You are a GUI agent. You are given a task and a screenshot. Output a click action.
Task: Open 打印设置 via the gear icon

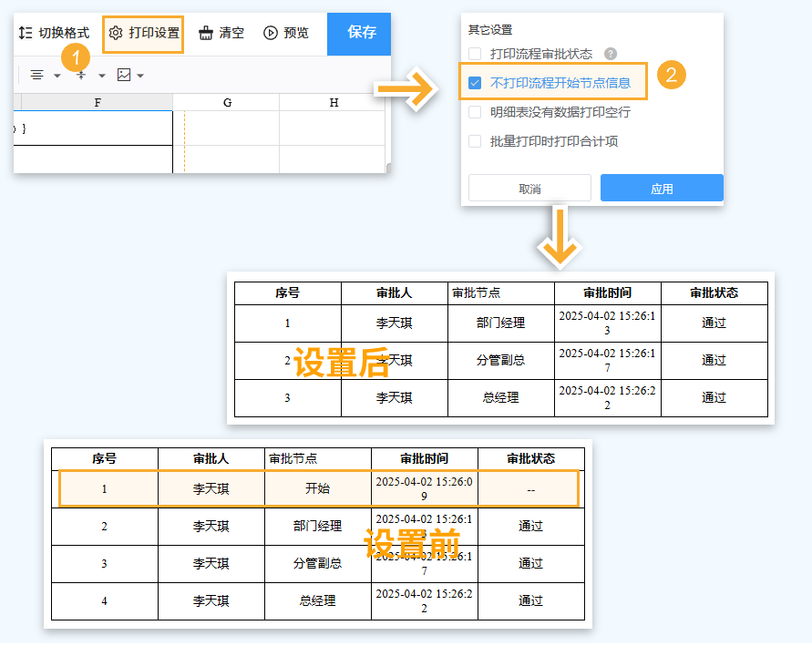coord(116,33)
